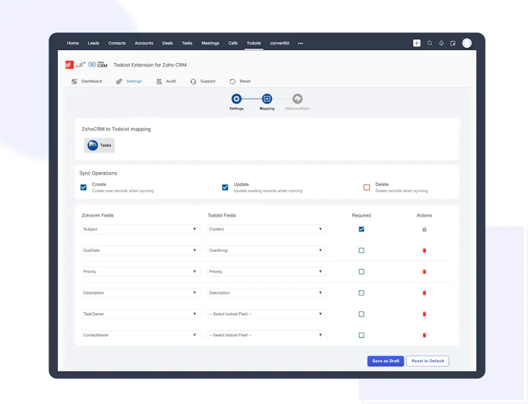Select Todoist field for ContactName row
The height and width of the screenshot is (404, 532).
point(267,335)
